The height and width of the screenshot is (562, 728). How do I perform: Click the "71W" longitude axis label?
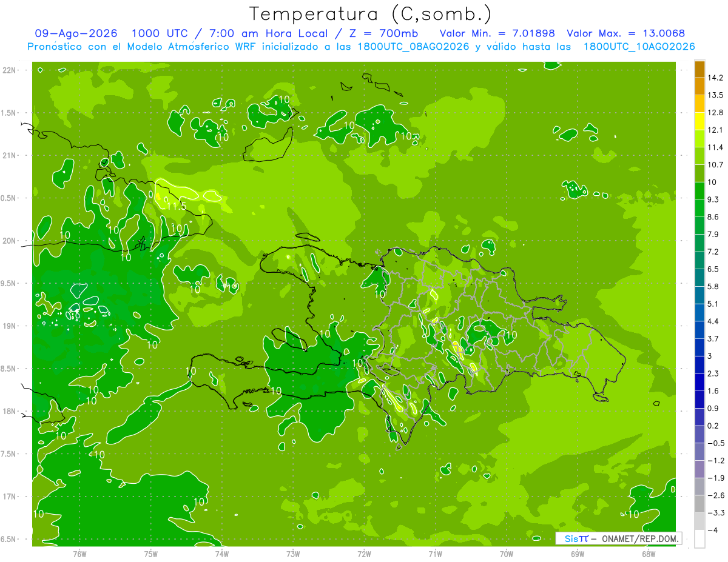click(x=435, y=554)
